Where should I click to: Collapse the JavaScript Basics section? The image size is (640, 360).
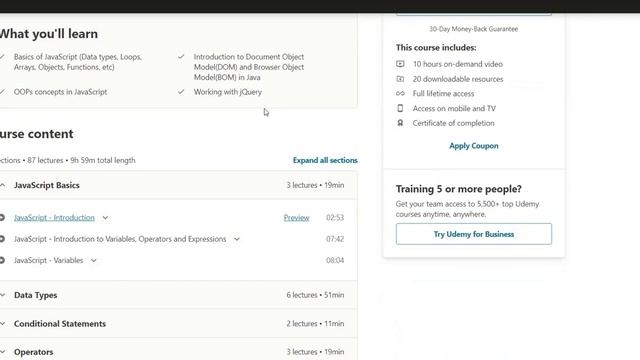(178, 185)
